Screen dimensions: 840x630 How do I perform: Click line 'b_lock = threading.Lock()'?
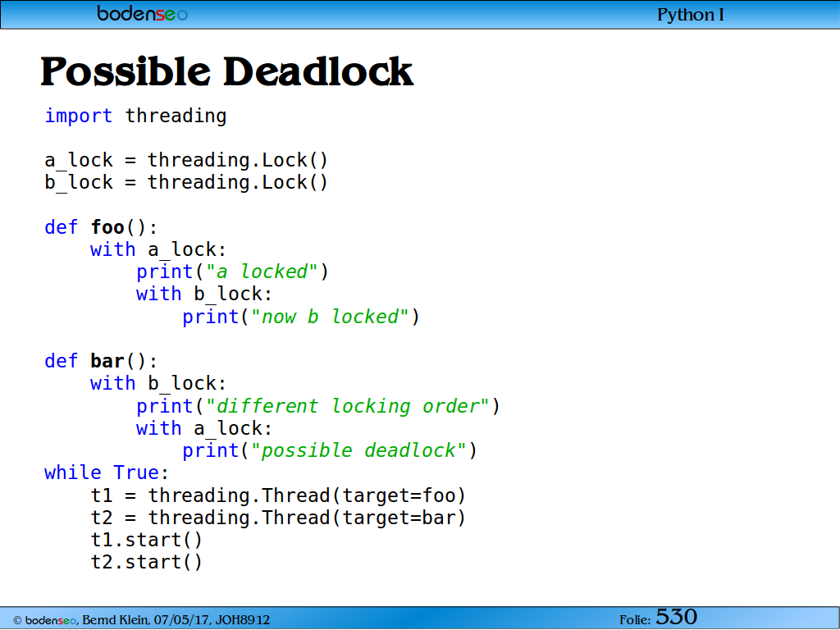(x=186, y=183)
